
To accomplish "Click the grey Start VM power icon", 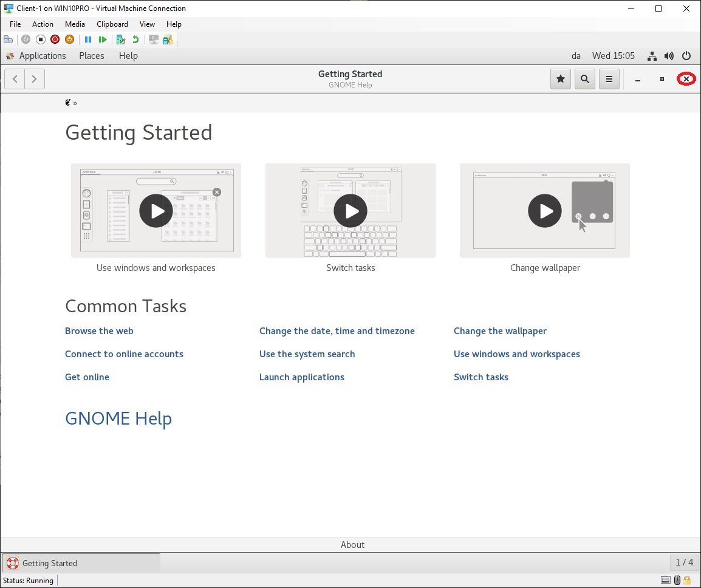I will 26,39.
